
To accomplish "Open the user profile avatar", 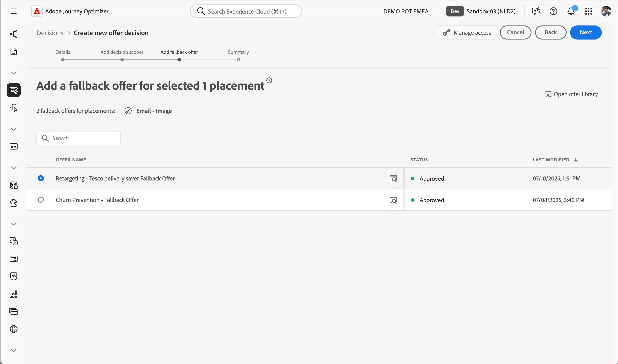I will pyautogui.click(x=606, y=11).
